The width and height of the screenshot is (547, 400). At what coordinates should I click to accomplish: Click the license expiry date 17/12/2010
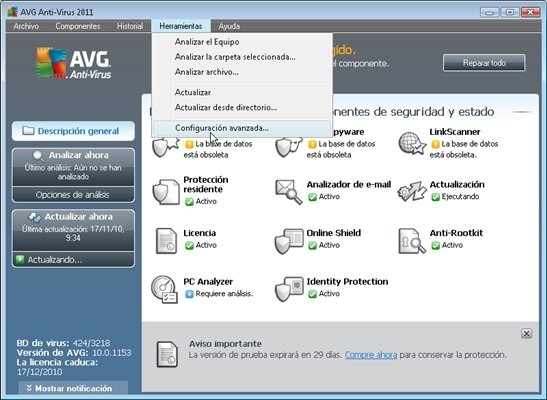click(x=39, y=372)
